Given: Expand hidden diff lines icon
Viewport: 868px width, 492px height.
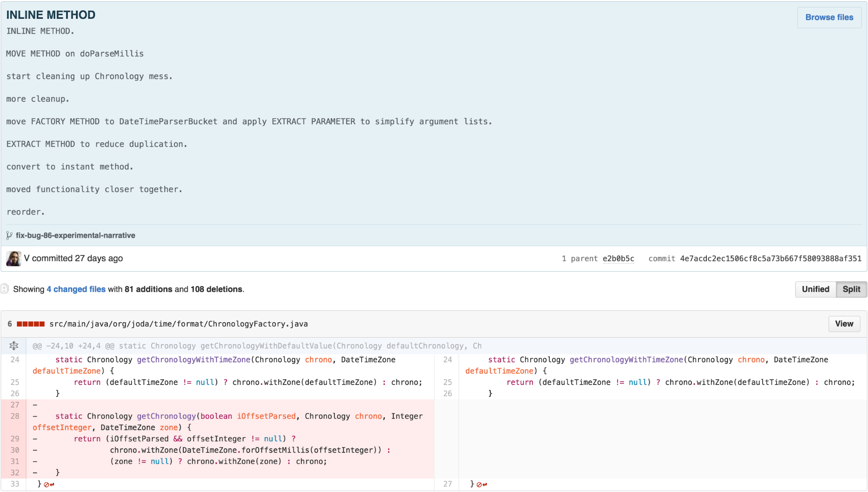Looking at the screenshot, I should 14,346.
